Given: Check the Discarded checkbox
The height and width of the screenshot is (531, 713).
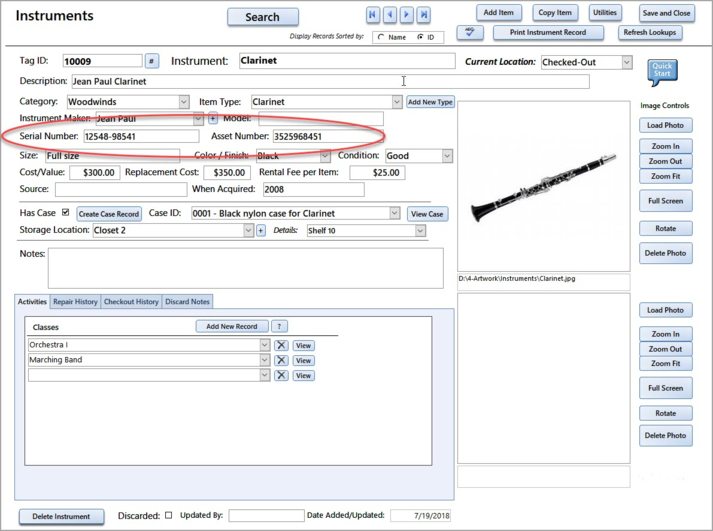Looking at the screenshot, I should 168,516.
